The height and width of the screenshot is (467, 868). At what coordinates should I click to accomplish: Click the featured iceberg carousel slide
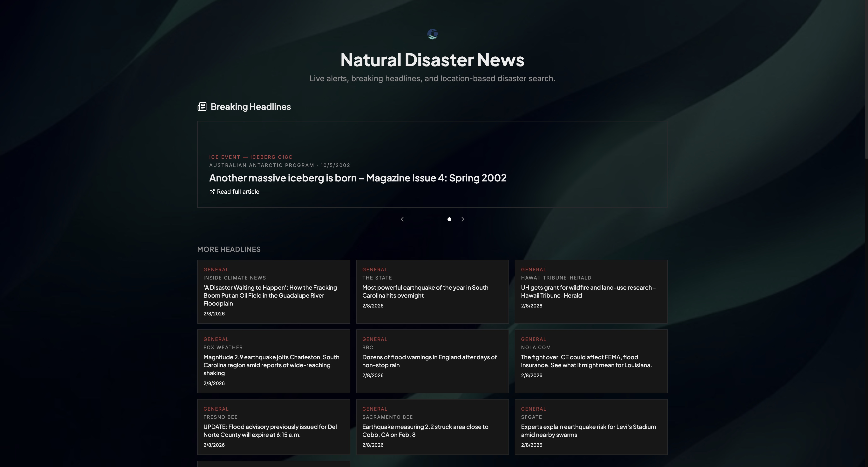point(432,141)
